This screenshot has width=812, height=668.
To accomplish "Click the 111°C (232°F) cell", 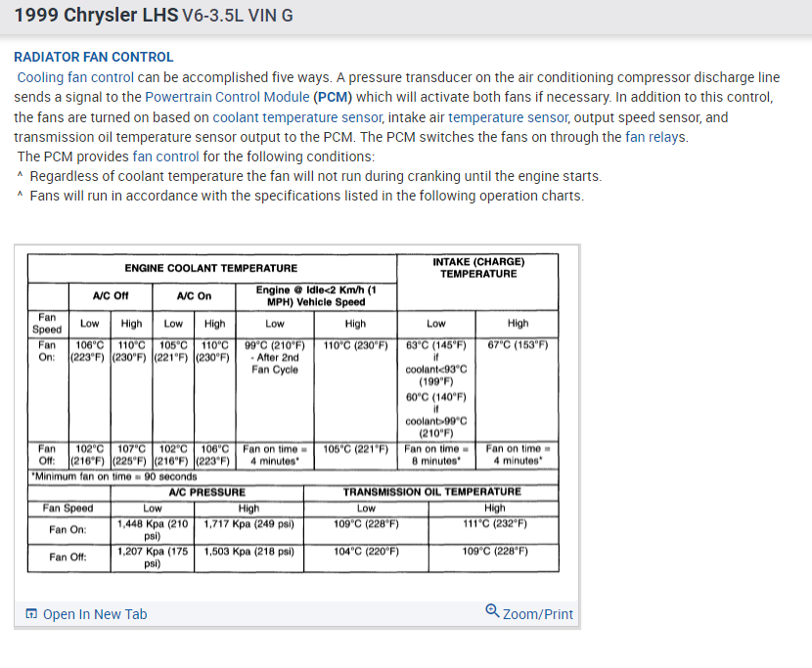I will (494, 530).
